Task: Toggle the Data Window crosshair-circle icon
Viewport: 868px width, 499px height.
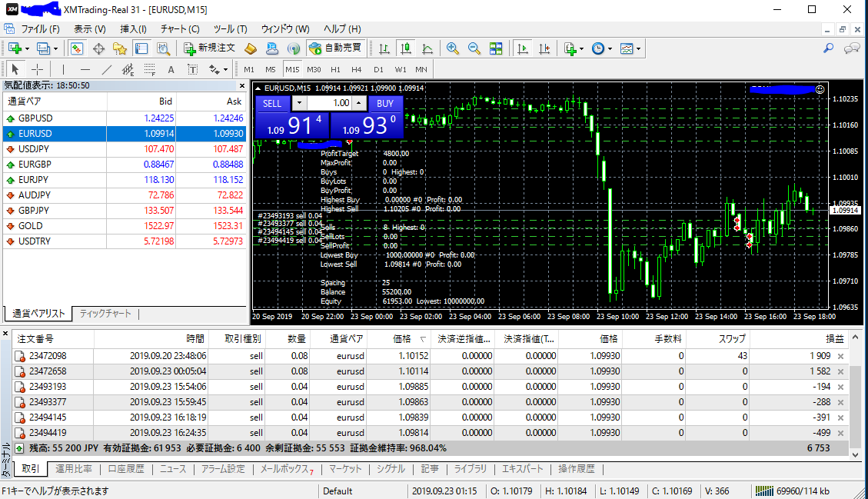Action: (x=98, y=48)
